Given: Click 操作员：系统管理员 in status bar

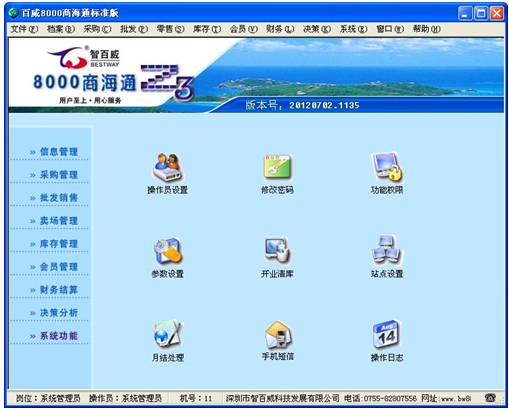Looking at the screenshot, I should (125, 398).
